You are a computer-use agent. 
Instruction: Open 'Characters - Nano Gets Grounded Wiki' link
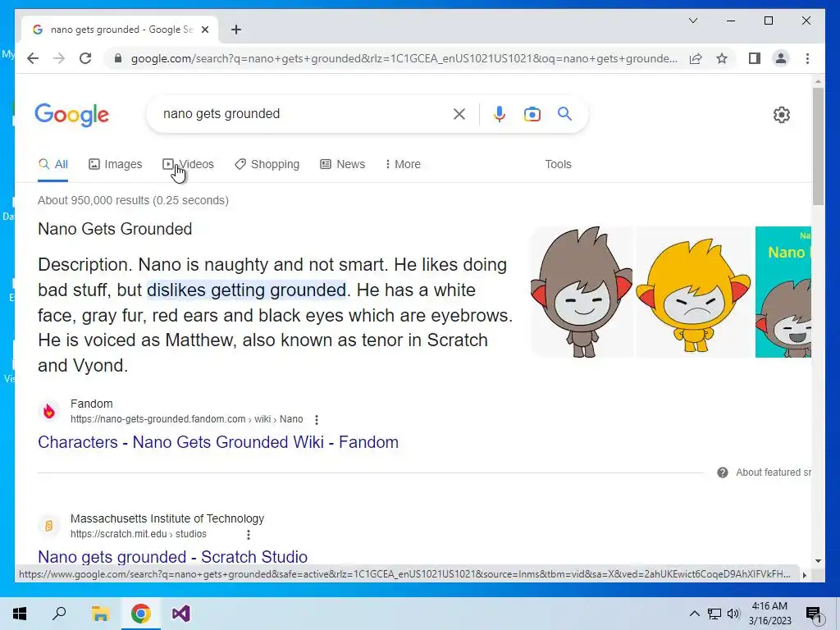[x=218, y=442]
